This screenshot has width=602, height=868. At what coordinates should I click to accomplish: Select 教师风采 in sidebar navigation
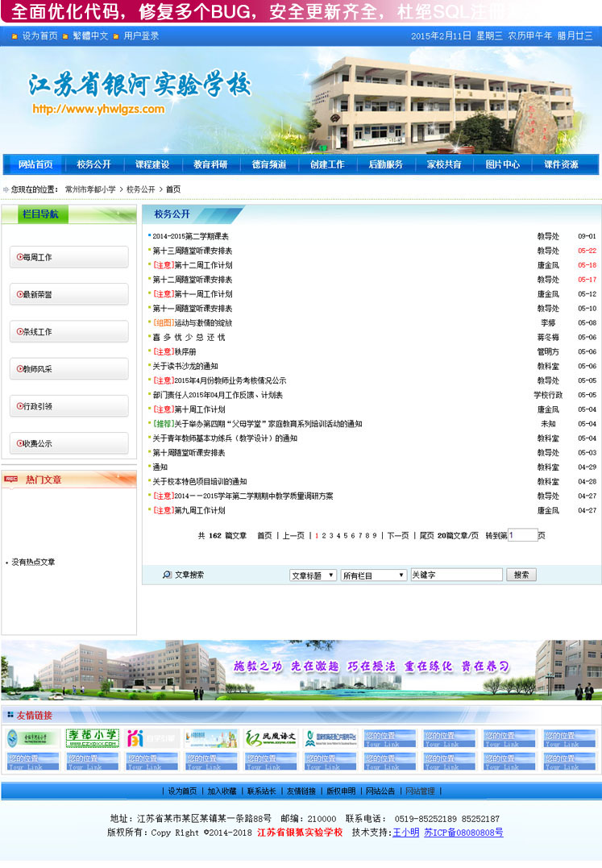69,368
